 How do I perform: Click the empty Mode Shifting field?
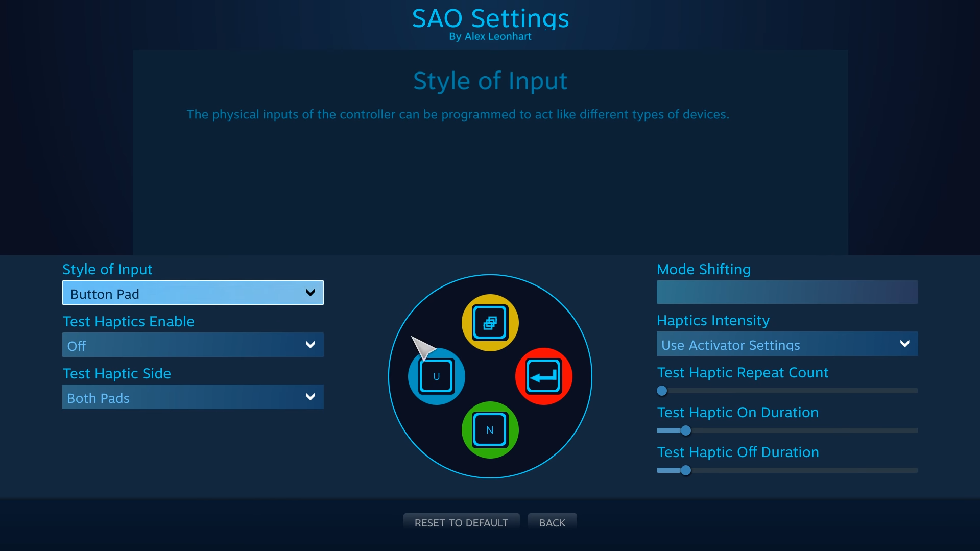(787, 292)
